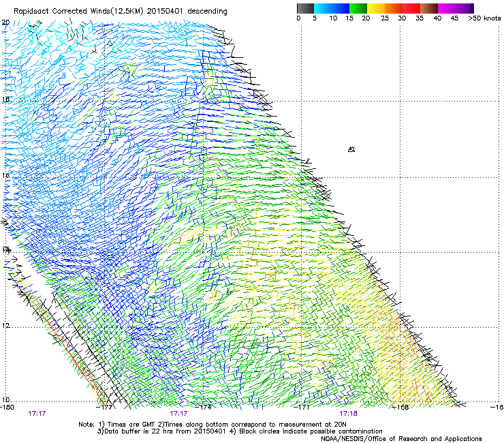Click the word 'descending' in the title

click(x=207, y=12)
